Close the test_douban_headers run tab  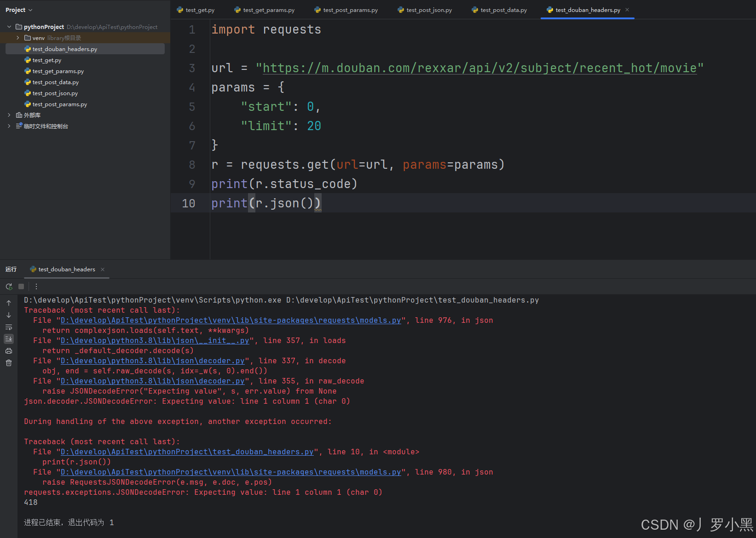tap(103, 269)
